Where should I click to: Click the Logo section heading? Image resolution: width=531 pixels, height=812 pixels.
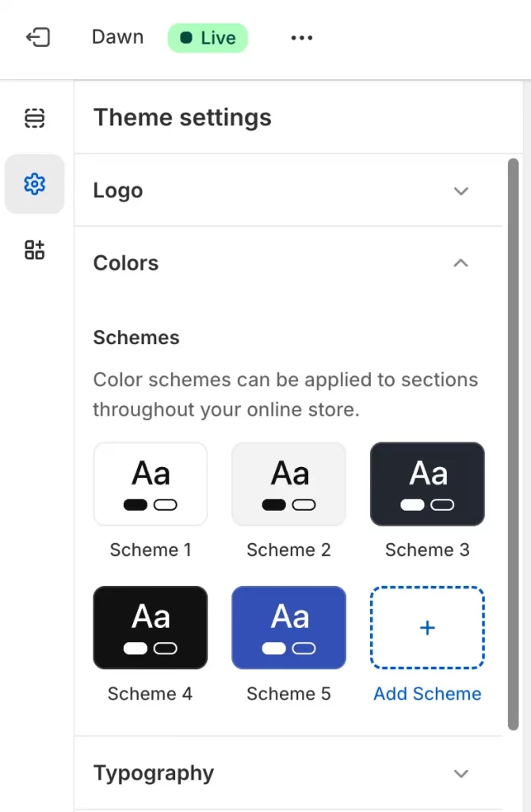click(118, 190)
